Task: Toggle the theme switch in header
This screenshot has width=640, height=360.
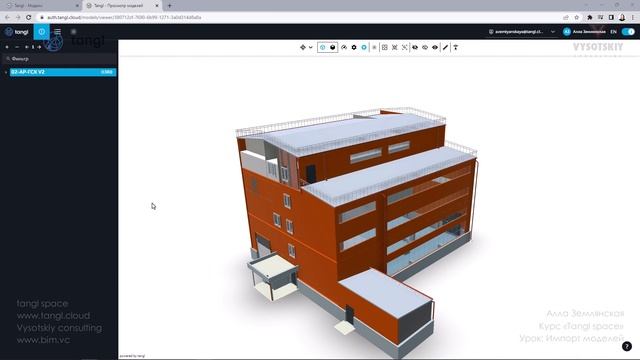Action: click(x=628, y=31)
